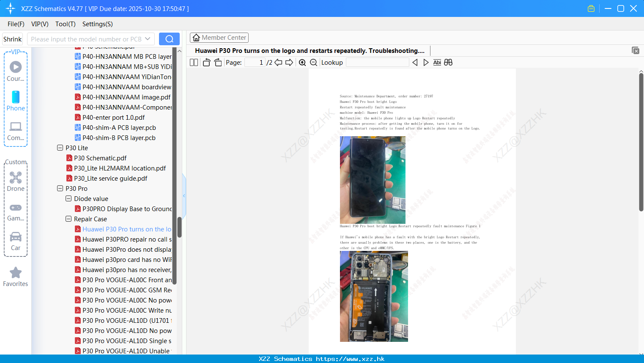The image size is (644, 363).
Task: Open the Car category
Action: click(x=16, y=241)
